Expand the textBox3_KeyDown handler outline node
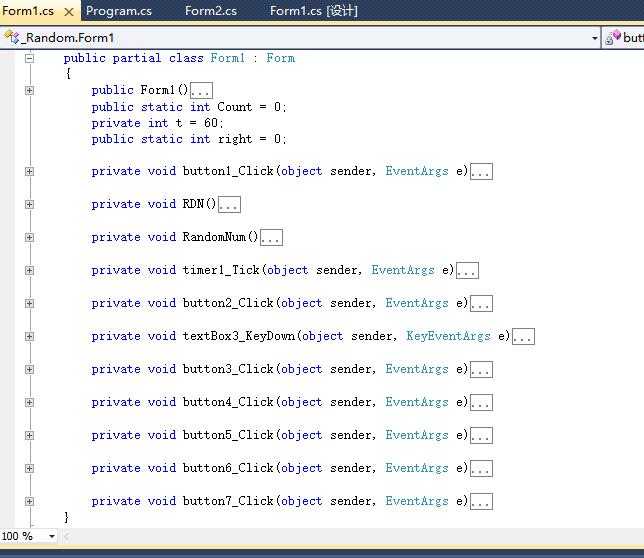644x558 pixels. 29,336
